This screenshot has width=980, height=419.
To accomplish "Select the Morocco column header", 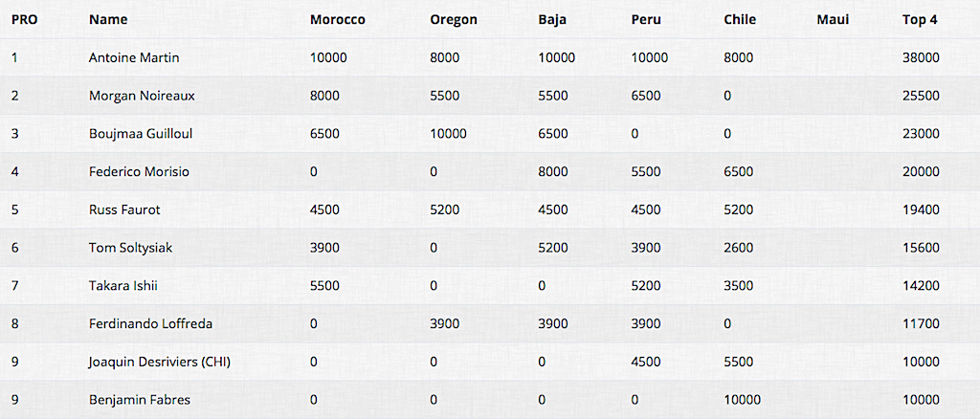I will point(338,19).
